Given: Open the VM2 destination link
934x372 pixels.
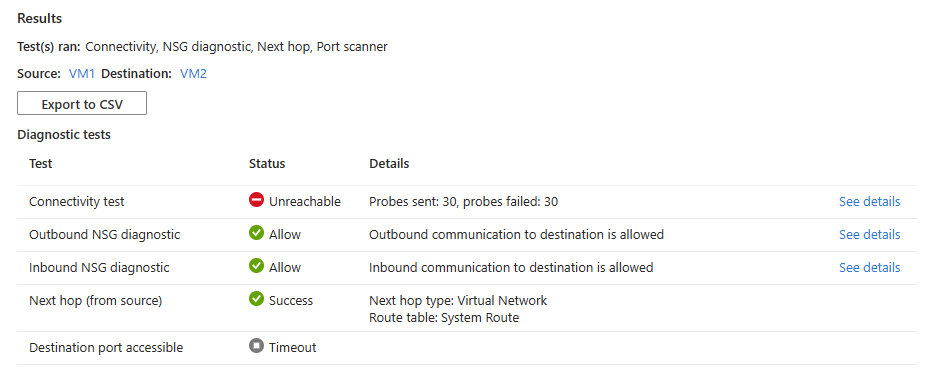Looking at the screenshot, I should pos(194,74).
